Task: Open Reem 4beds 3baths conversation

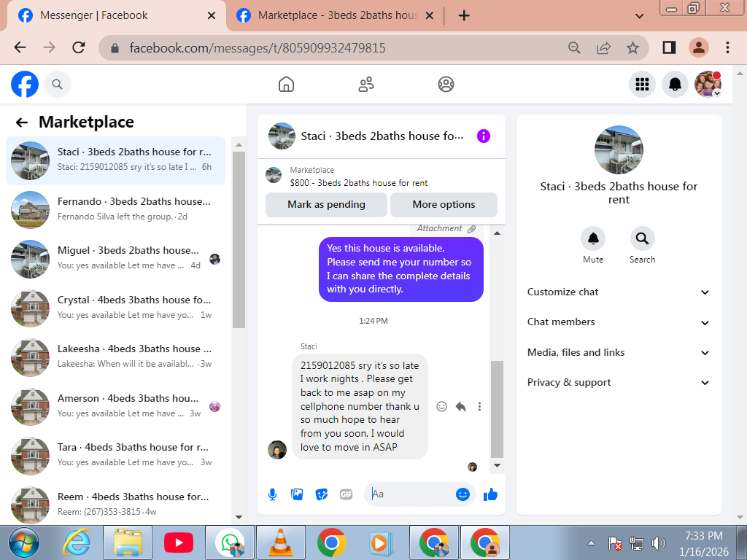Action: click(115, 505)
